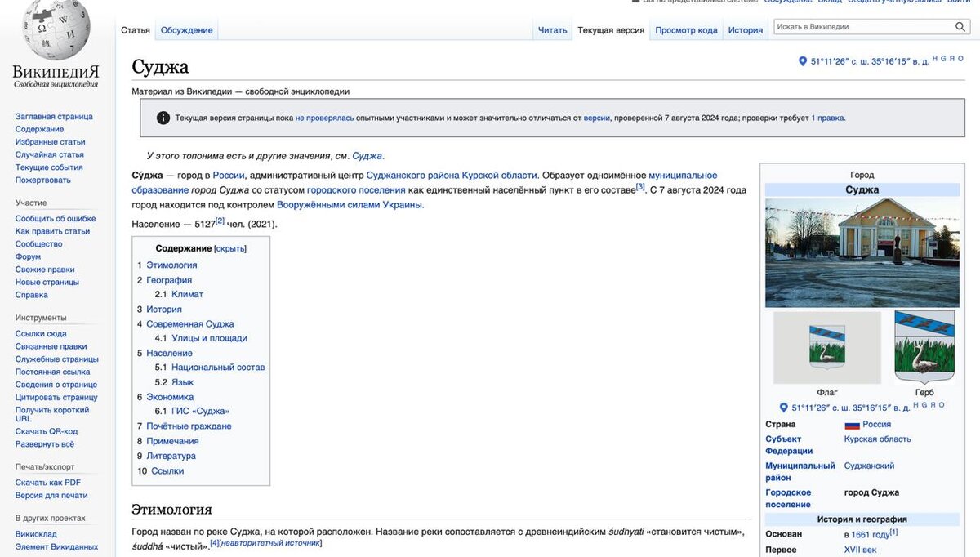Click the map pin icon in the infobox coordinates
The height and width of the screenshot is (557, 980).
tap(784, 408)
